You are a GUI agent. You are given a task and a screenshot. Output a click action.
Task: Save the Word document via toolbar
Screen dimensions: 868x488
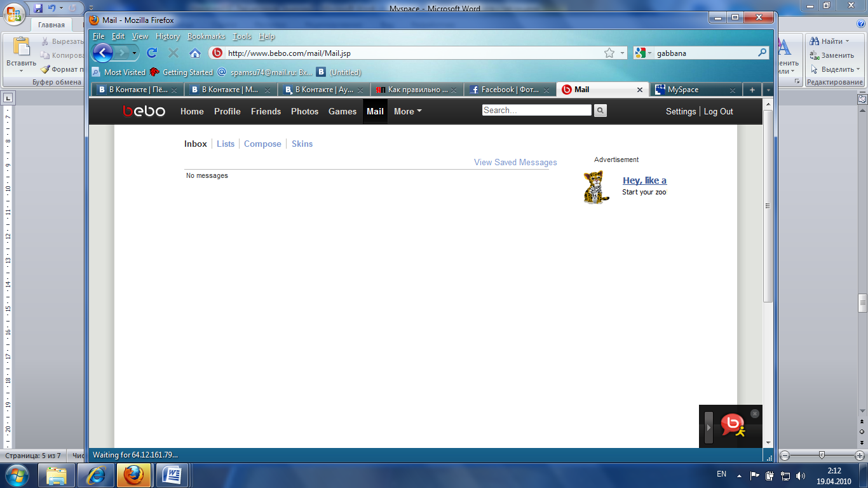[38, 8]
